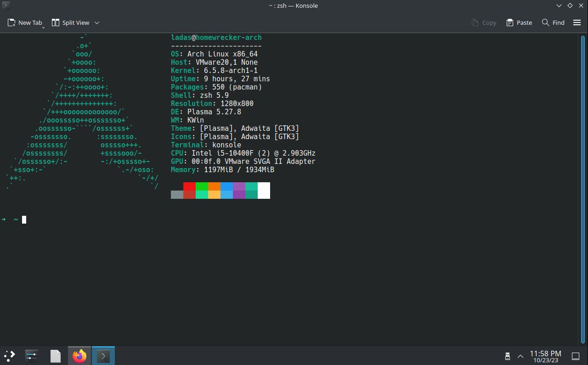Launch the file manager from the taskbar
The width and height of the screenshot is (588, 365).
[56, 356]
